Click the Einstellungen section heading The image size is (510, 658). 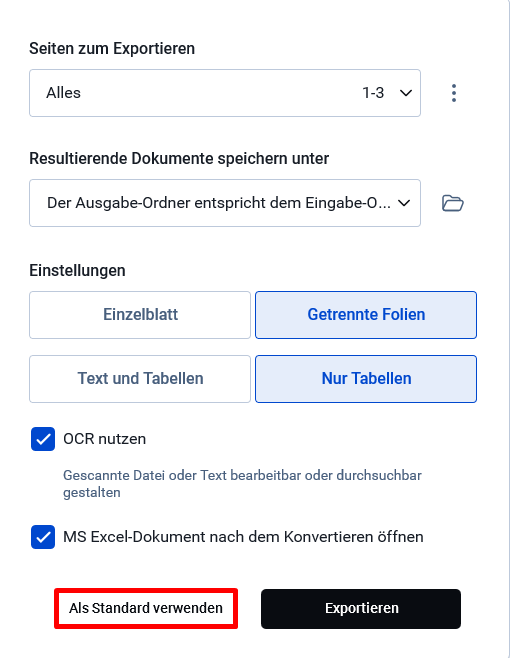point(77,271)
